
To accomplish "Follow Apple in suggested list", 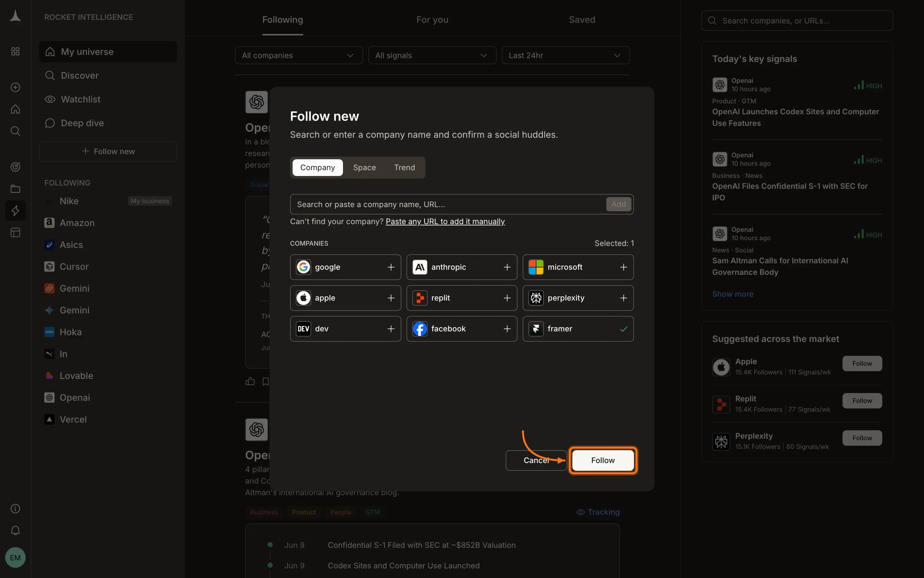I will [x=862, y=363].
